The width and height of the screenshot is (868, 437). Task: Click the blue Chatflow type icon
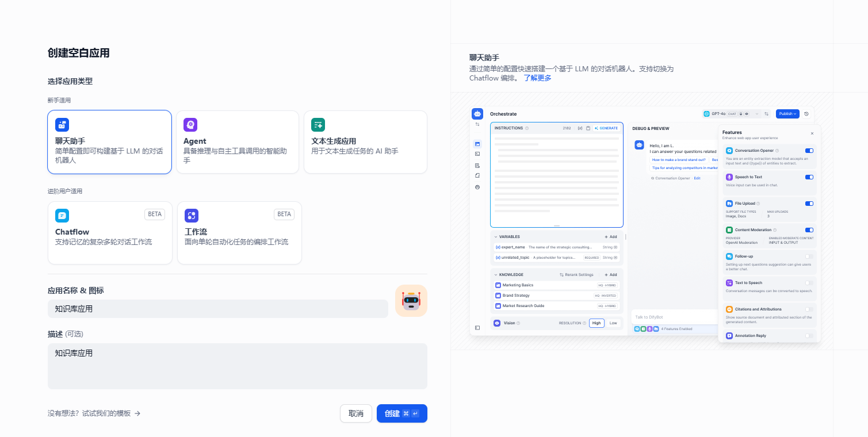tap(62, 216)
